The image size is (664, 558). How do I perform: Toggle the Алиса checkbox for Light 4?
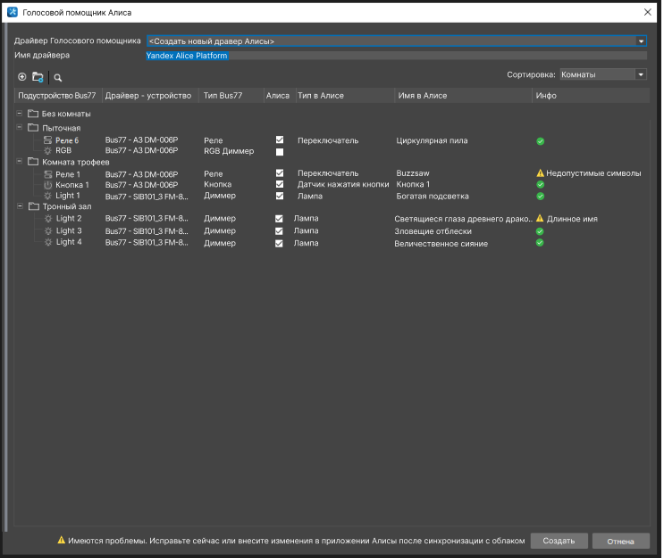click(x=280, y=243)
